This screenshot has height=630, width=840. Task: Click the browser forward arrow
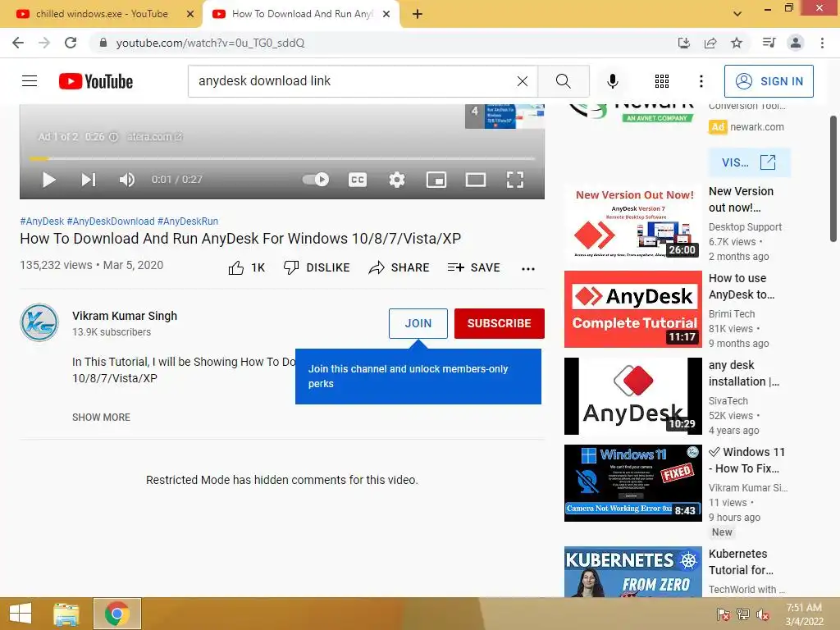tap(44, 43)
